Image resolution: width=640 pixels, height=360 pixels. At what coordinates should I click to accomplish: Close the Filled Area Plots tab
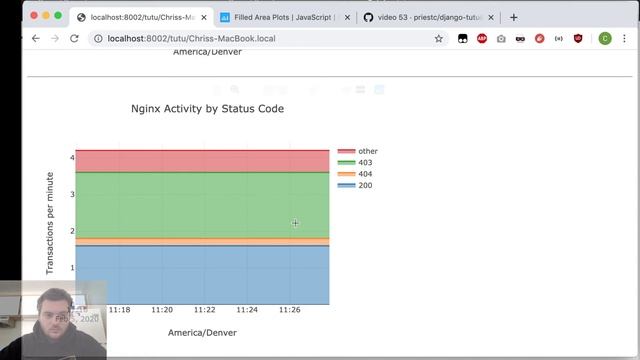click(347, 18)
